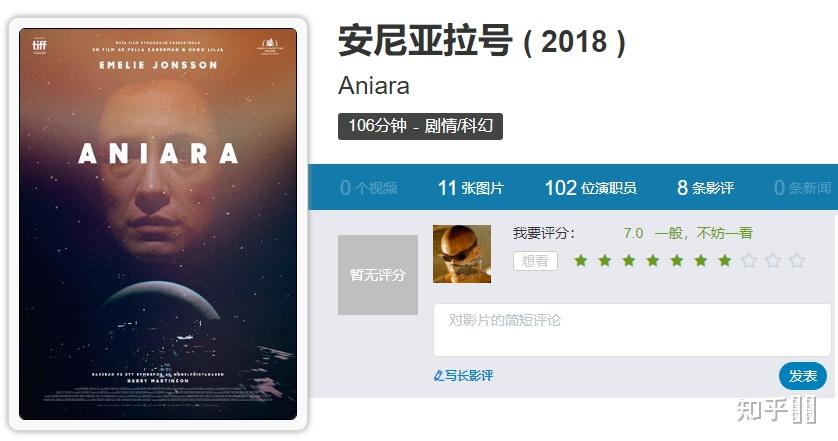Choose the eighth empty rating star
The height and width of the screenshot is (441, 838).
(749, 260)
